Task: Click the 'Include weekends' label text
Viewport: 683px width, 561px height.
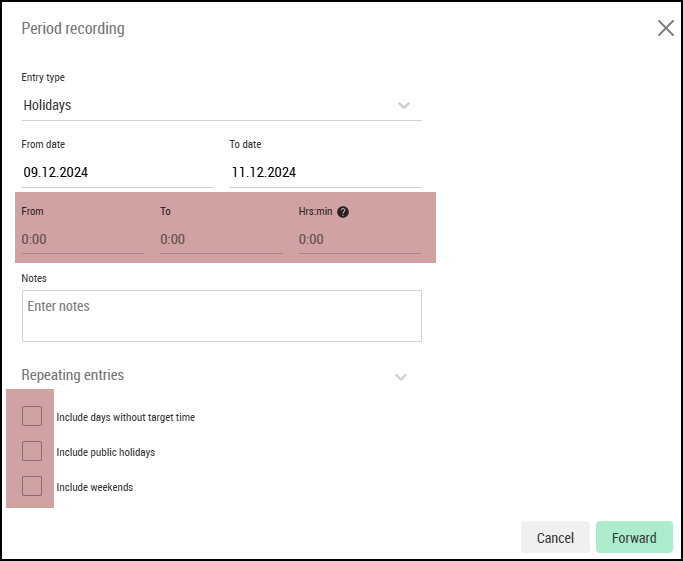Action: (95, 487)
